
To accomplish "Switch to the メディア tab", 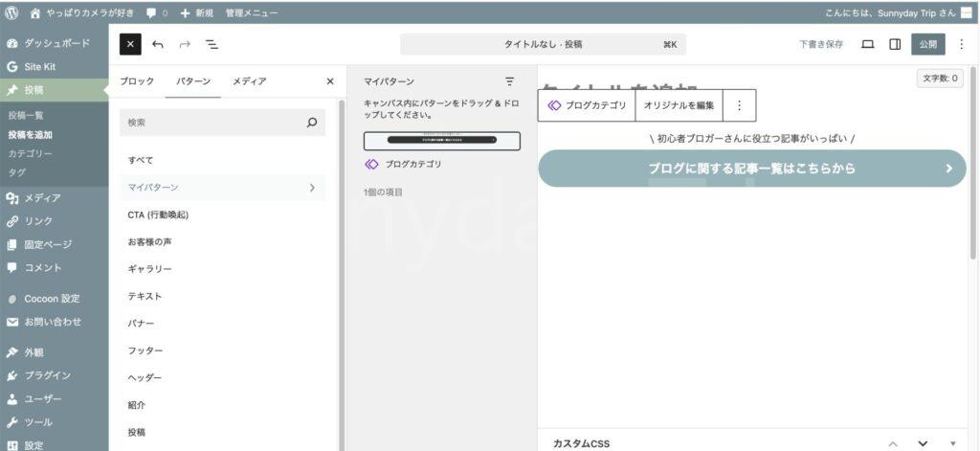I will (249, 81).
